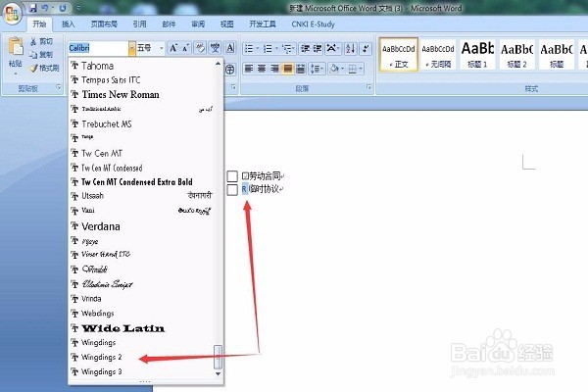Viewport: 588px width, 392px height.
Task: Choose Wingdings 3 from the font list
Action: (141, 371)
